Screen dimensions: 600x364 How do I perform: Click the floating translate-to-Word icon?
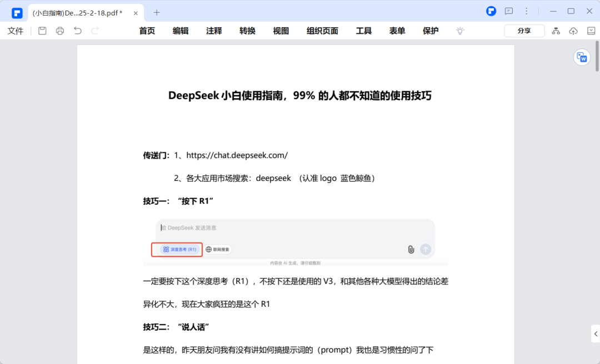[x=582, y=57]
